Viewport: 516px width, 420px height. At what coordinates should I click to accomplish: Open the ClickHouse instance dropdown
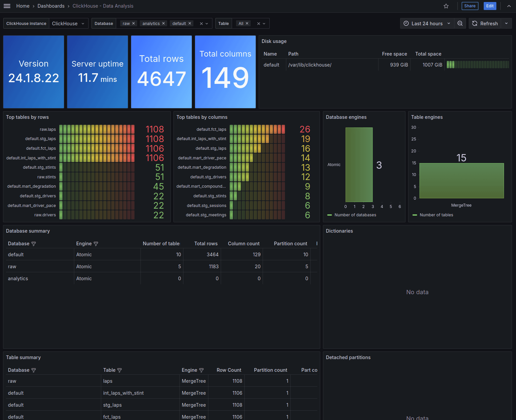[69, 23]
